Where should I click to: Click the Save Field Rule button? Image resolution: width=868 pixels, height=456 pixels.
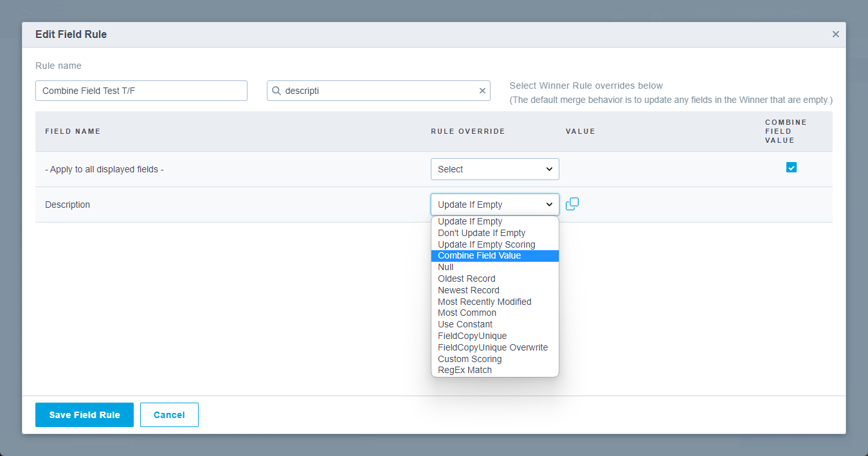click(x=84, y=415)
